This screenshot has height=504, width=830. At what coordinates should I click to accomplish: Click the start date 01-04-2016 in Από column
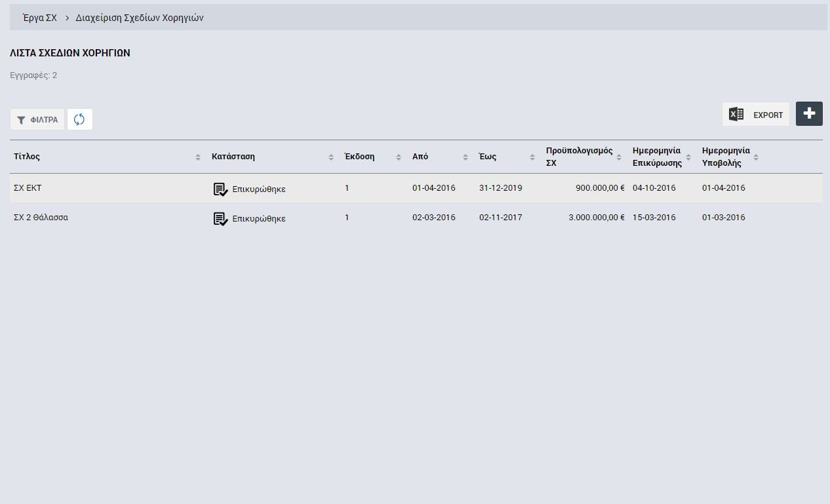[x=434, y=188]
